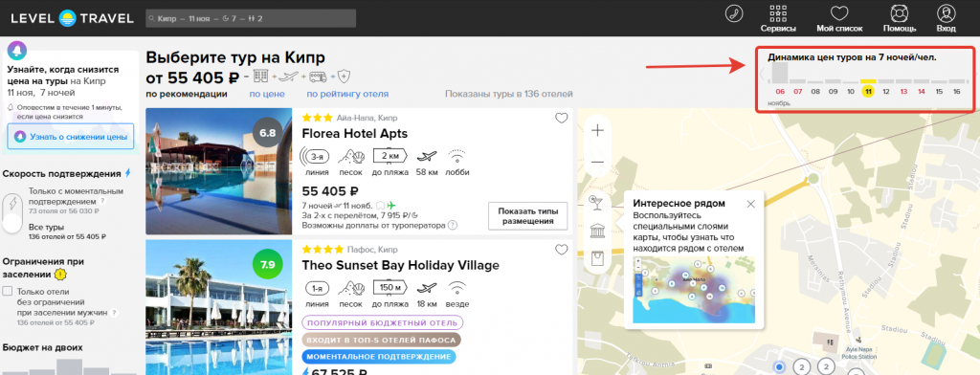Click the blue map marker pin
Image resolution: width=980 pixels, height=375 pixels.
pos(779,366)
